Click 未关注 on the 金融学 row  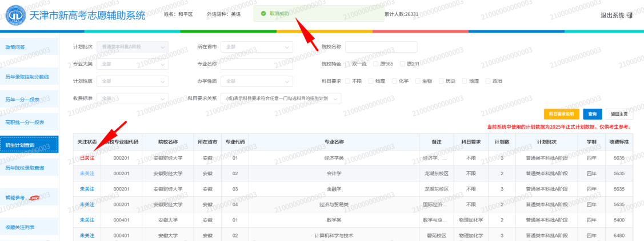[x=87, y=189]
